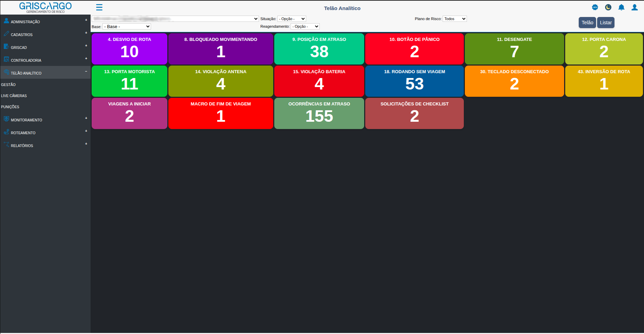Open the Ocorrências em Atraso tile
The height and width of the screenshot is (334, 644).
click(319, 113)
